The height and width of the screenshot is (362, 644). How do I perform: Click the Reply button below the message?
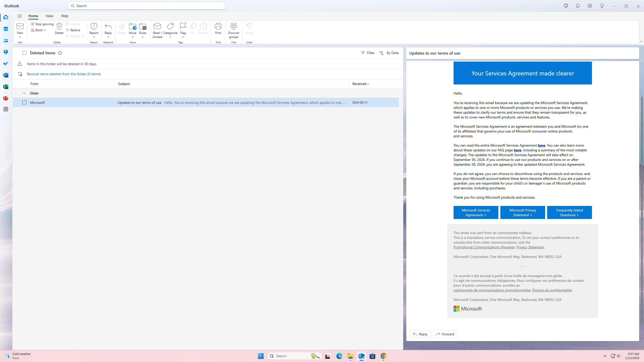point(420,334)
